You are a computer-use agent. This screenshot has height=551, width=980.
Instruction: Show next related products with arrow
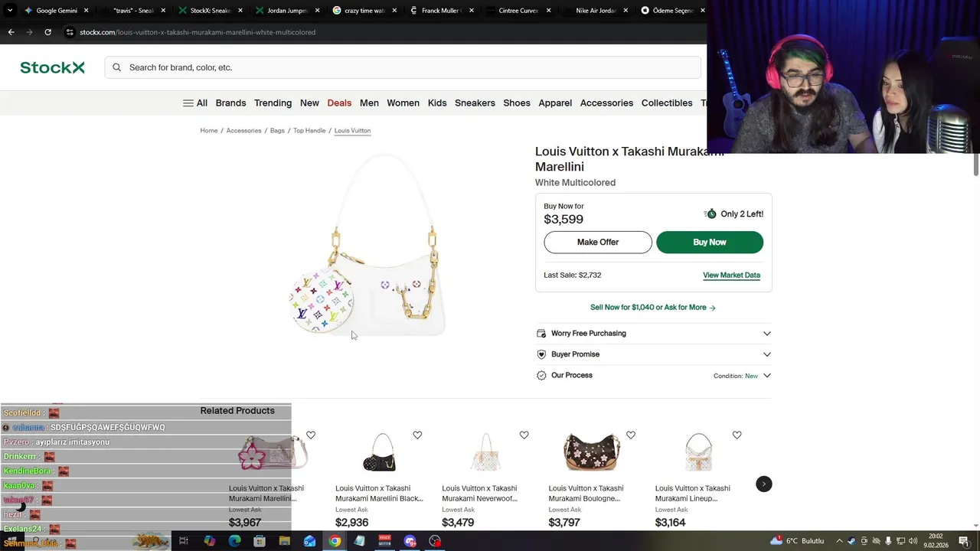(x=763, y=484)
